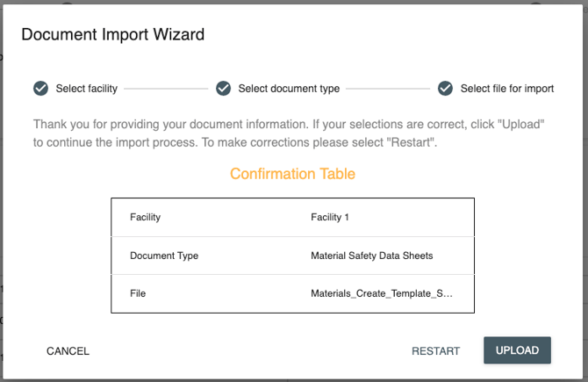Viewport: 588px width, 382px height.
Task: Cancel the document import wizard
Action: coord(68,351)
